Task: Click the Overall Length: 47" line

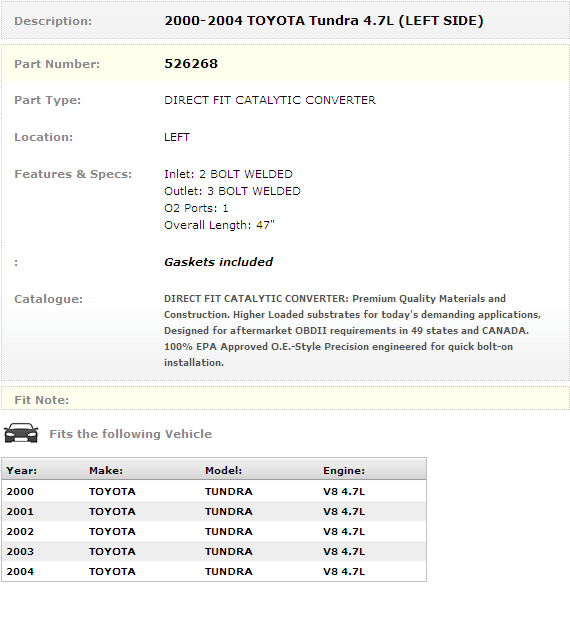Action: (219, 225)
